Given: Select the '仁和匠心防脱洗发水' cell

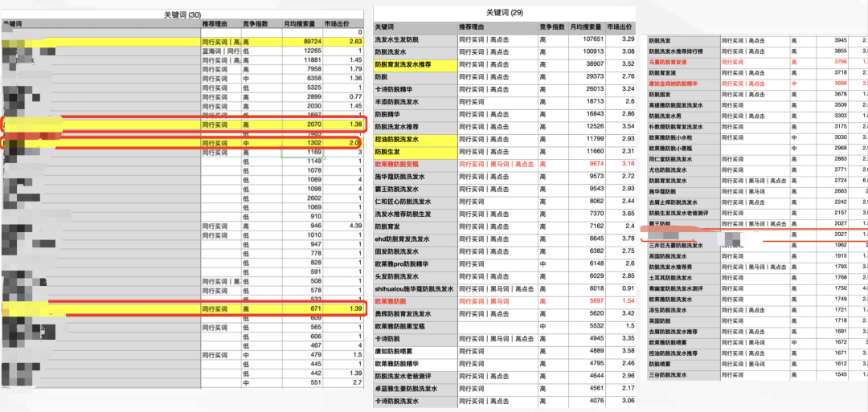Looking at the screenshot, I should tap(416, 202).
